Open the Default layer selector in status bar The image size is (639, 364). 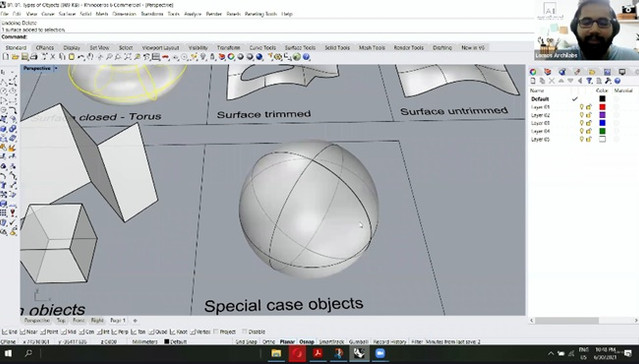click(176, 342)
